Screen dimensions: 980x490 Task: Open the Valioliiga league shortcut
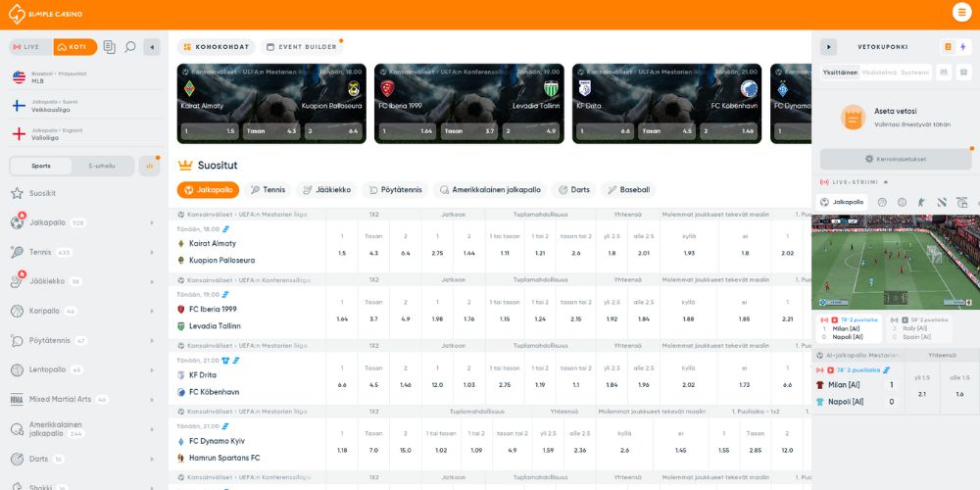(x=87, y=133)
